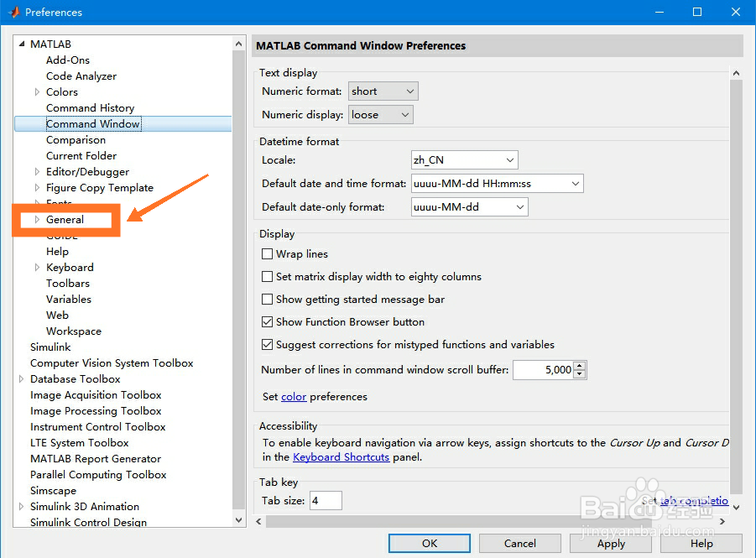Select Simulink in the tree
The height and width of the screenshot is (558, 756).
tap(50, 347)
